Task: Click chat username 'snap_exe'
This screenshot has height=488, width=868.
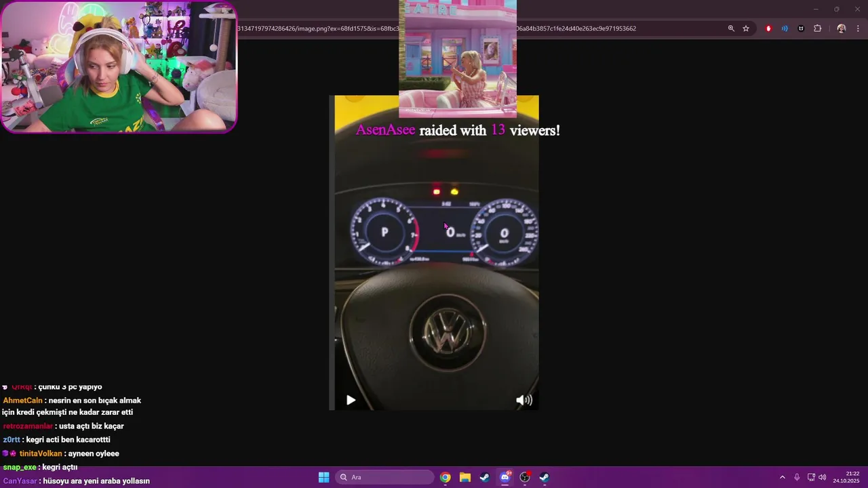Action: point(20,468)
